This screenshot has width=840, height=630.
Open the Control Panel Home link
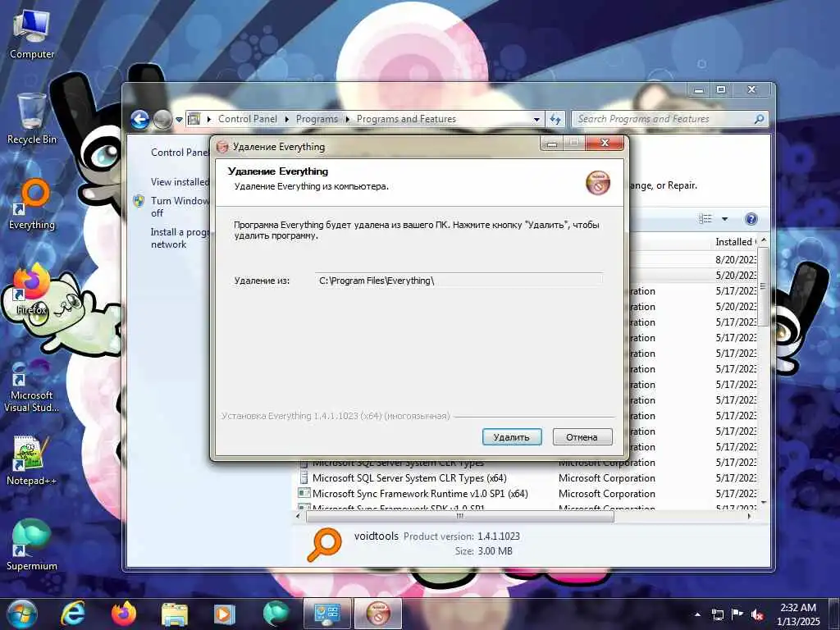pyautogui.click(x=180, y=152)
